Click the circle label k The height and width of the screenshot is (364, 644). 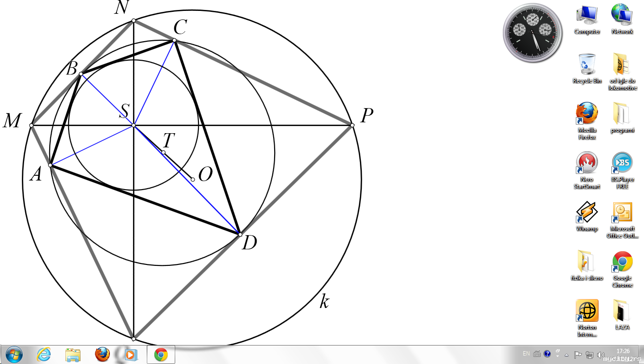coord(324,301)
